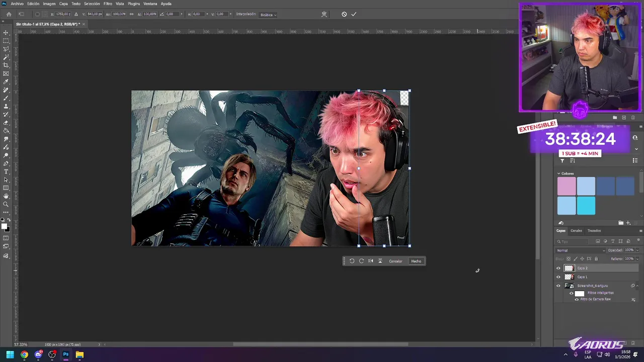Click the Home icon in options bar

pyautogui.click(x=9, y=14)
